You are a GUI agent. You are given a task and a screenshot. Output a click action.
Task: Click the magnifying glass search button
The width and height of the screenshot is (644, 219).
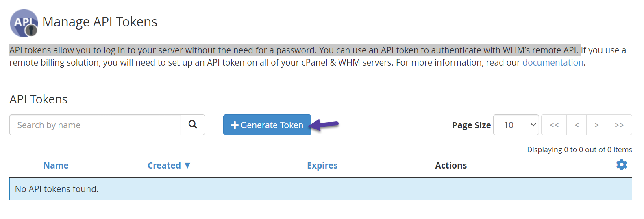pos(193,125)
